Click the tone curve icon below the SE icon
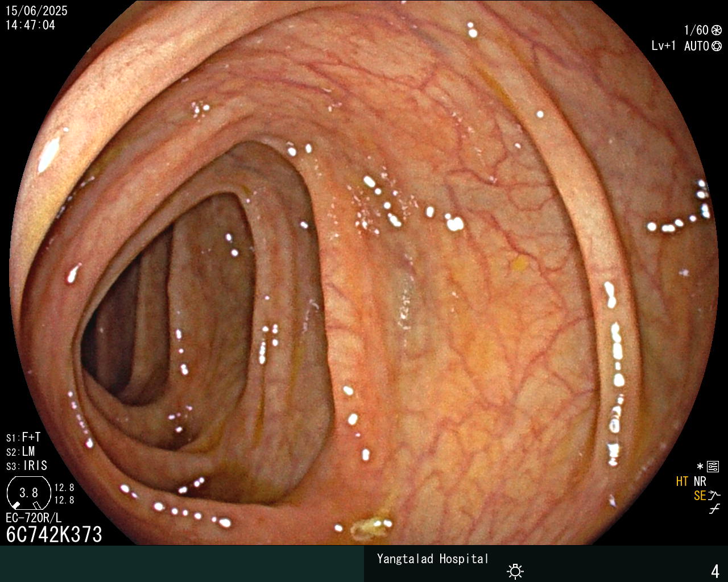 (714, 509)
